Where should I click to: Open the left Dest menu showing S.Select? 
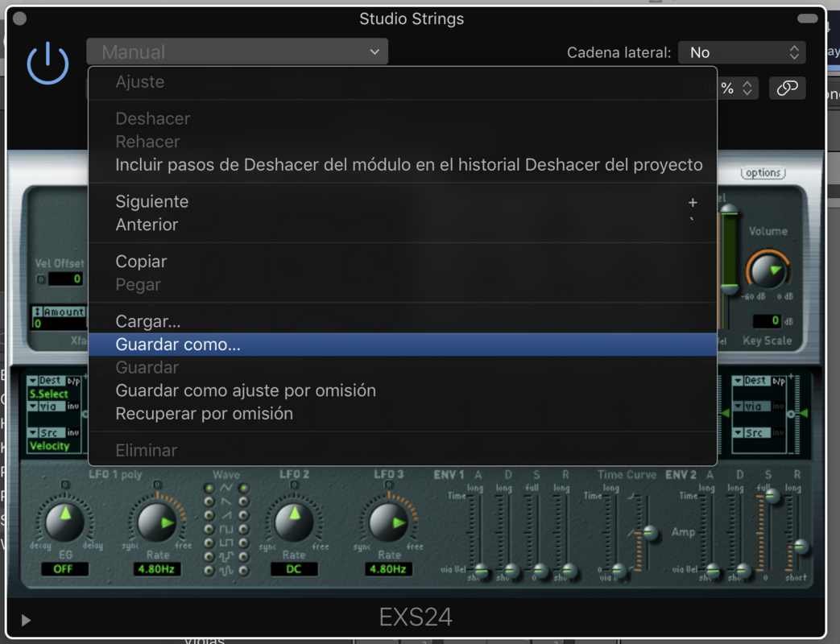[x=46, y=381]
